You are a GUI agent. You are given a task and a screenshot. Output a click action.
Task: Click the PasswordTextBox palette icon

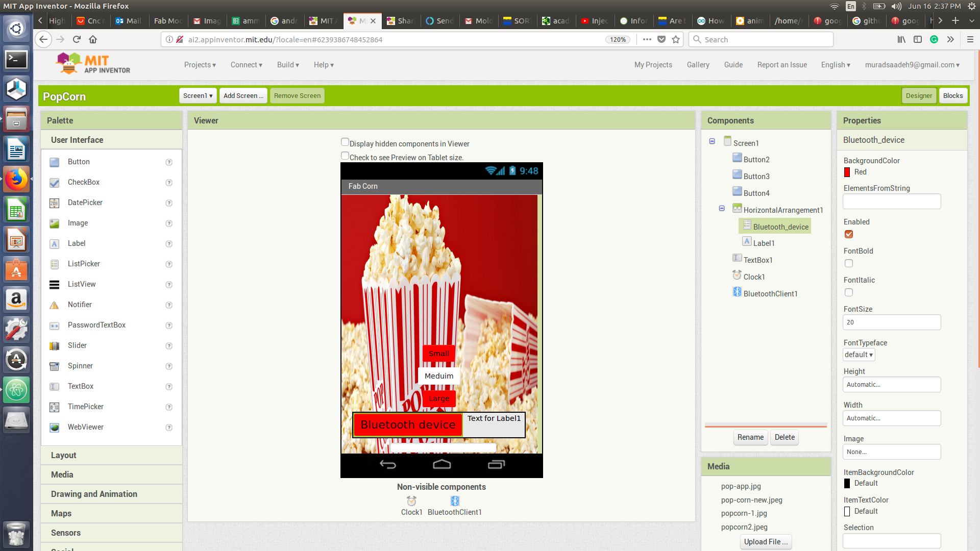pyautogui.click(x=55, y=325)
